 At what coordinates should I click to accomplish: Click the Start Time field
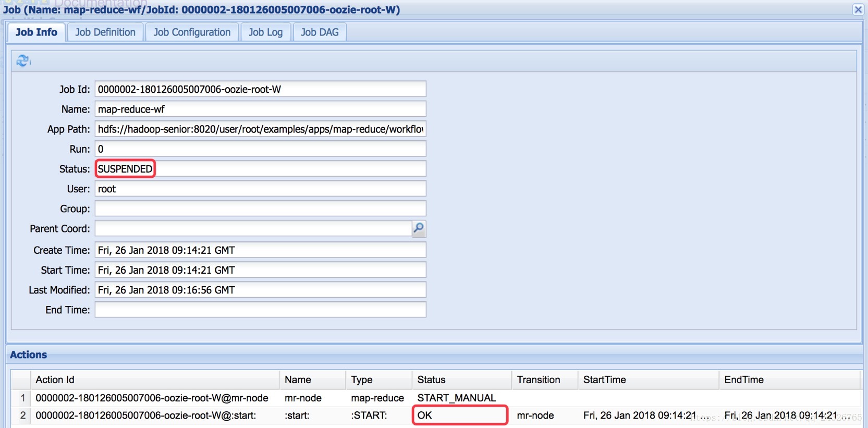tap(260, 270)
